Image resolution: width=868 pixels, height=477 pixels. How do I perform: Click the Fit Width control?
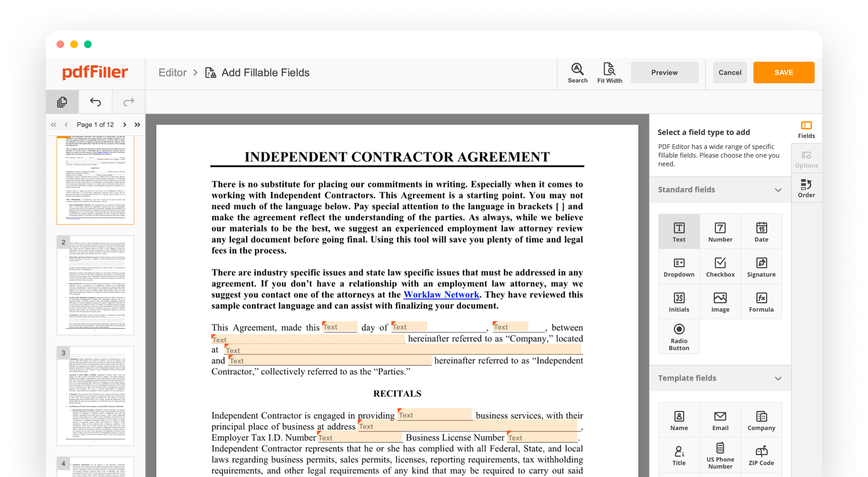tap(610, 72)
